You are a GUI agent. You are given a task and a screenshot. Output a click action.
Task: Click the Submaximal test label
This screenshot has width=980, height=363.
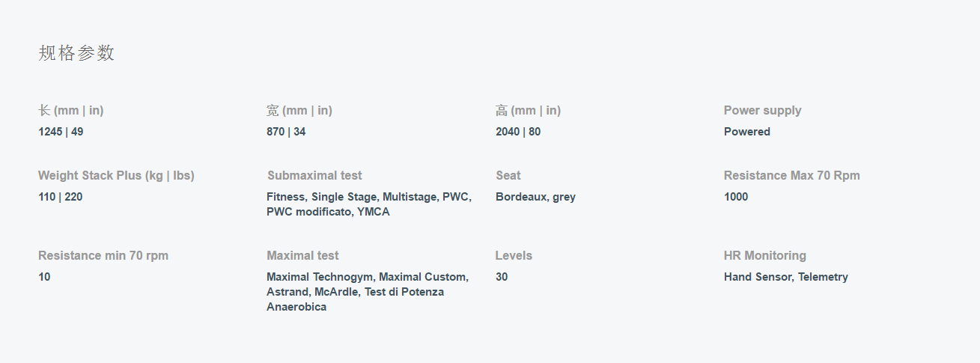point(314,176)
